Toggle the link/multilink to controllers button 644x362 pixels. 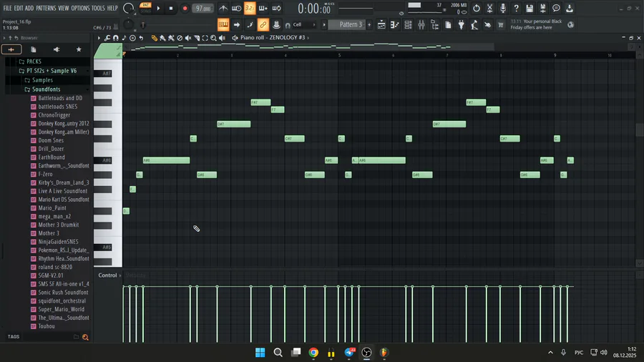point(263,24)
